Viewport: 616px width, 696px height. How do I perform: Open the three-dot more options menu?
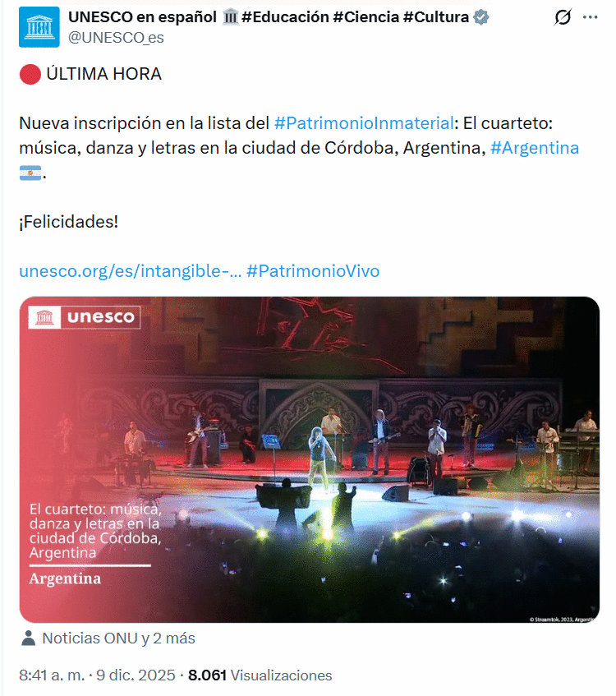tap(590, 17)
